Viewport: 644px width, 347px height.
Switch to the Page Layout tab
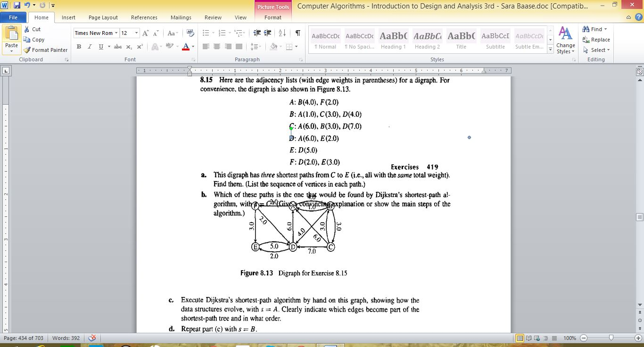click(x=103, y=17)
